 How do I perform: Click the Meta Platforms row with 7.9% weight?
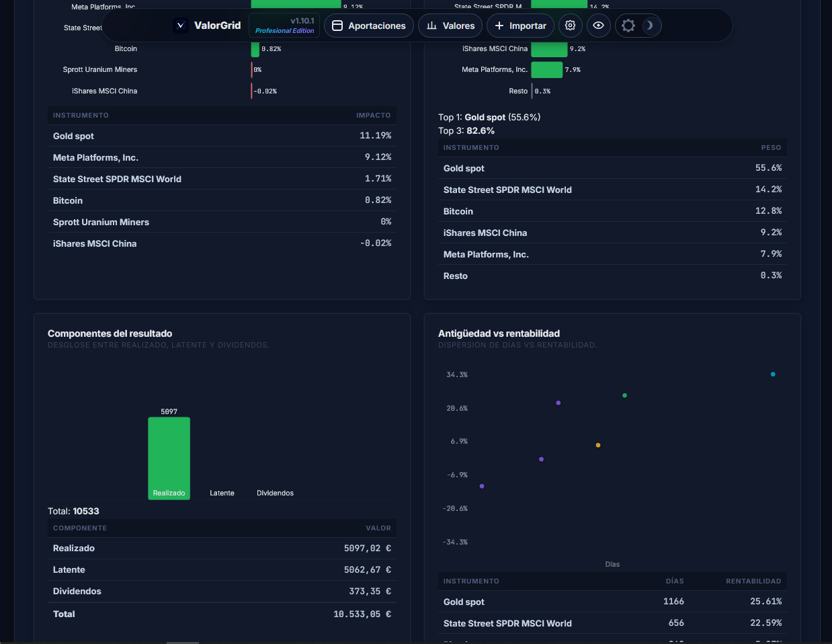[x=612, y=254]
